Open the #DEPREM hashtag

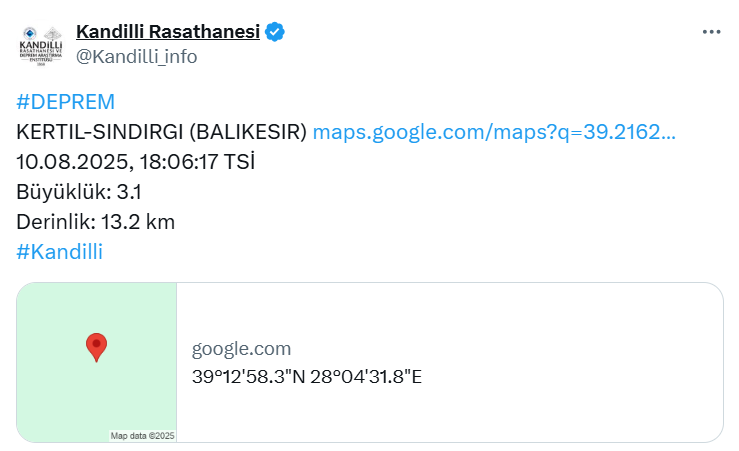click(x=66, y=102)
